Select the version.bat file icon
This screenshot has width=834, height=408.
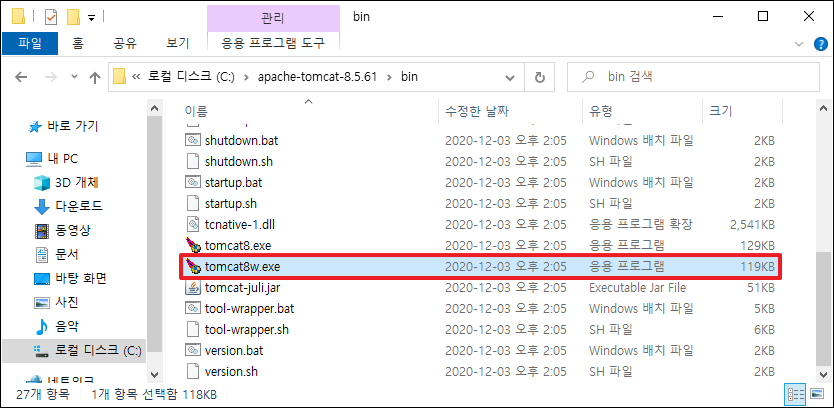[x=192, y=351]
